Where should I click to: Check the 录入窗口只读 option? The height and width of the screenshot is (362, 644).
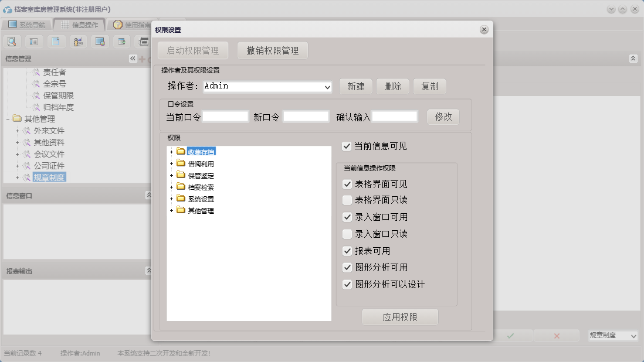(x=347, y=234)
